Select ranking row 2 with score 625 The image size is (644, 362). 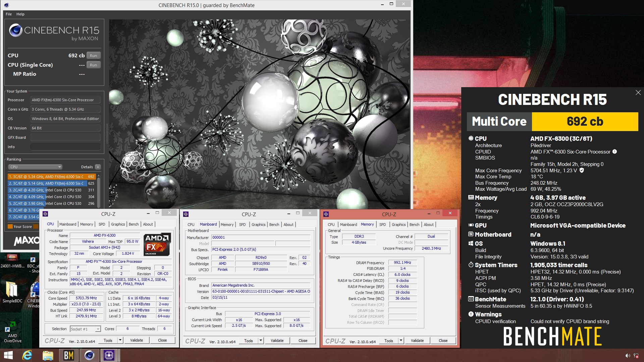(52, 183)
